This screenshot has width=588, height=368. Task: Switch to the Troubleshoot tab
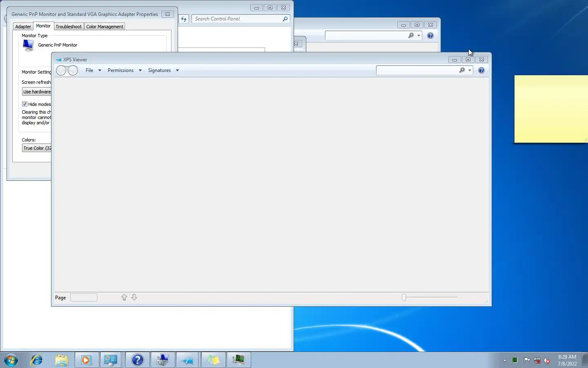click(x=69, y=27)
